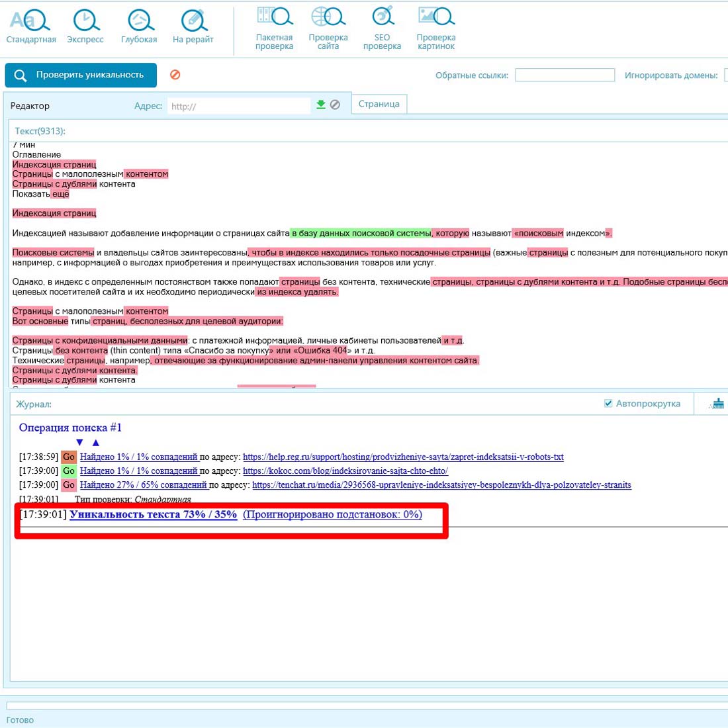Viewport: 728px width, 728px height.
Task: Click the Обратные ссылки input field
Action: (x=565, y=75)
